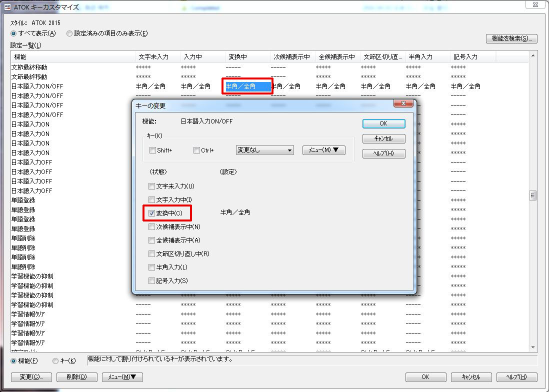This screenshot has width=549, height=392.
Task: Open the 変更なし key dropdown
Action: (x=264, y=150)
